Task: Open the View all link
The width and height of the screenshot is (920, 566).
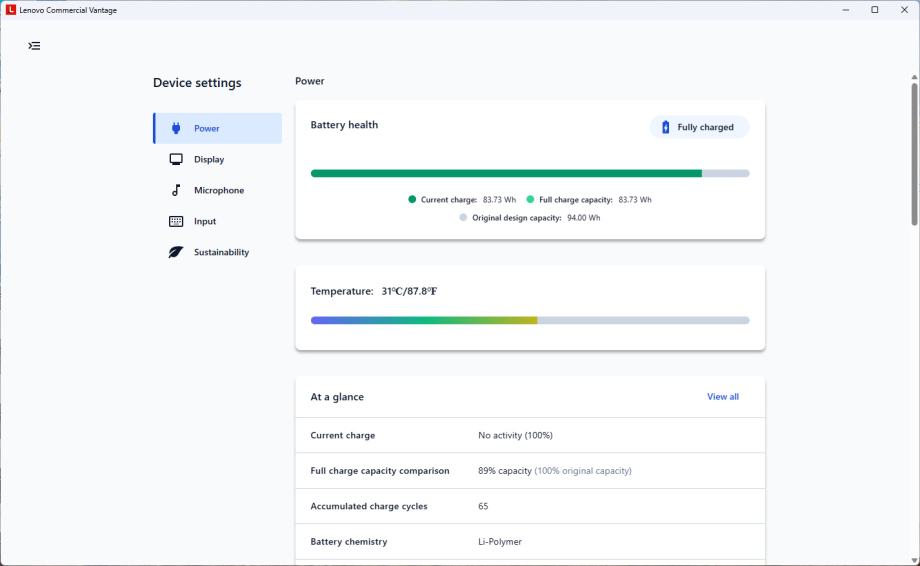Action: point(722,397)
